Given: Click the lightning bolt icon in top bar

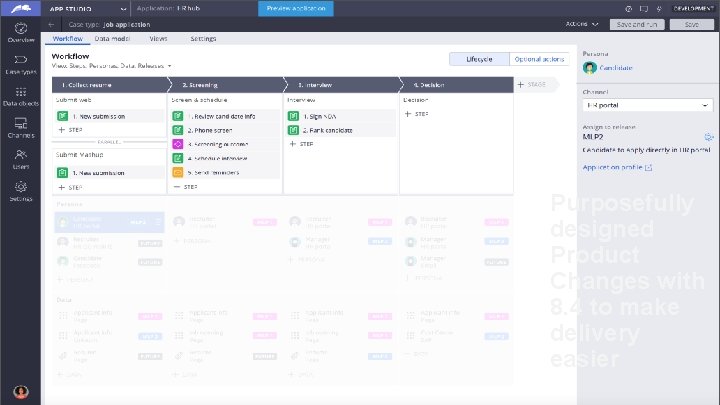Looking at the screenshot, I should coord(659,9).
